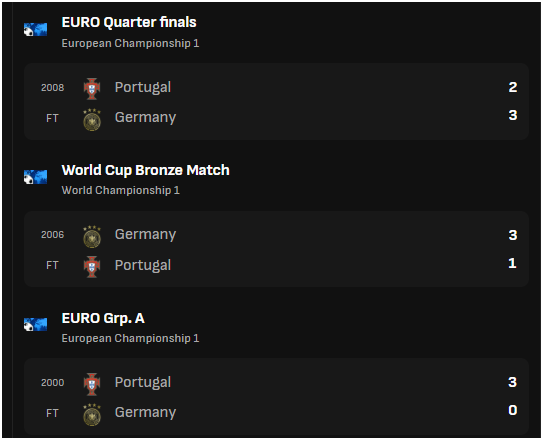Image resolution: width=543 pixels, height=440 pixels.
Task: Click Germany crest in 2006 match
Action: pos(92,237)
